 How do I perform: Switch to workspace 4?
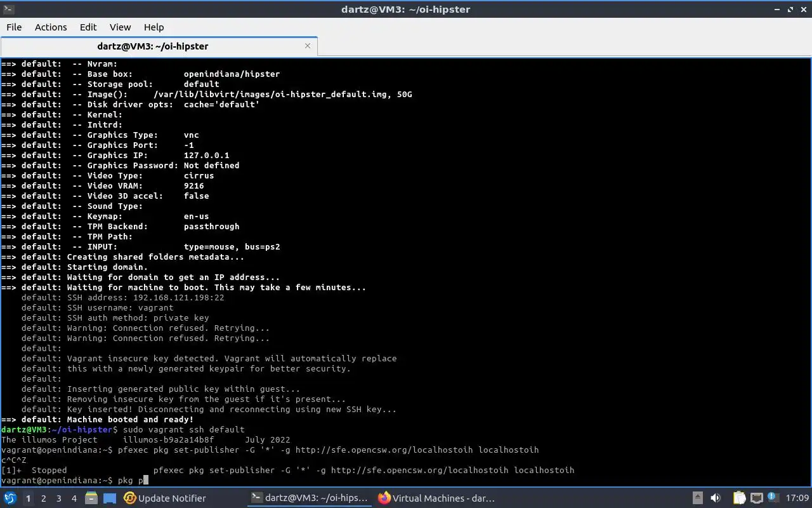74,498
